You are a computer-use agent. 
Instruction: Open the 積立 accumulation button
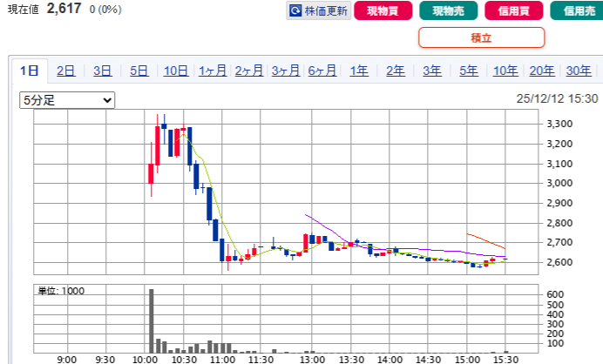[481, 37]
